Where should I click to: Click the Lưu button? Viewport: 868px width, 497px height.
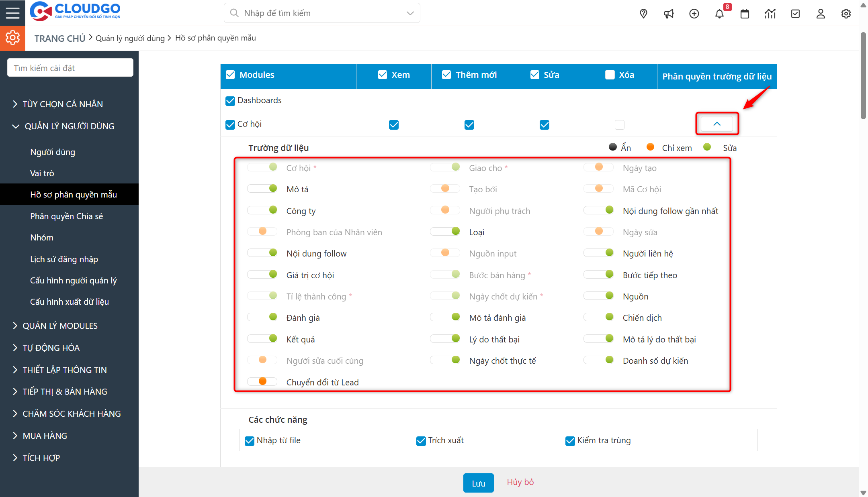pos(478,483)
